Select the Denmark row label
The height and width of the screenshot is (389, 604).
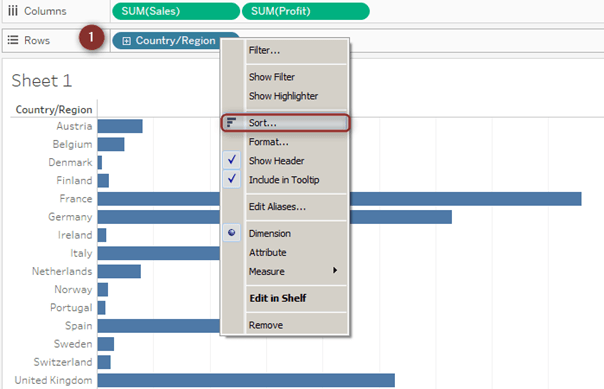tap(70, 163)
